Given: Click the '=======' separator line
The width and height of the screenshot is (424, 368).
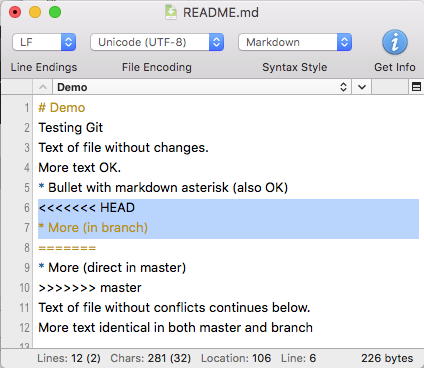Looking at the screenshot, I should [x=67, y=248].
